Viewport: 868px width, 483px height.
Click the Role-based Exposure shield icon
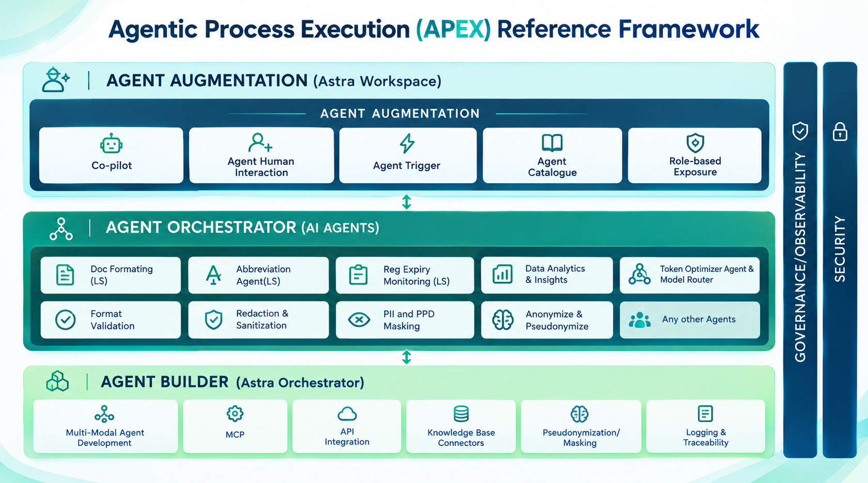pos(695,143)
